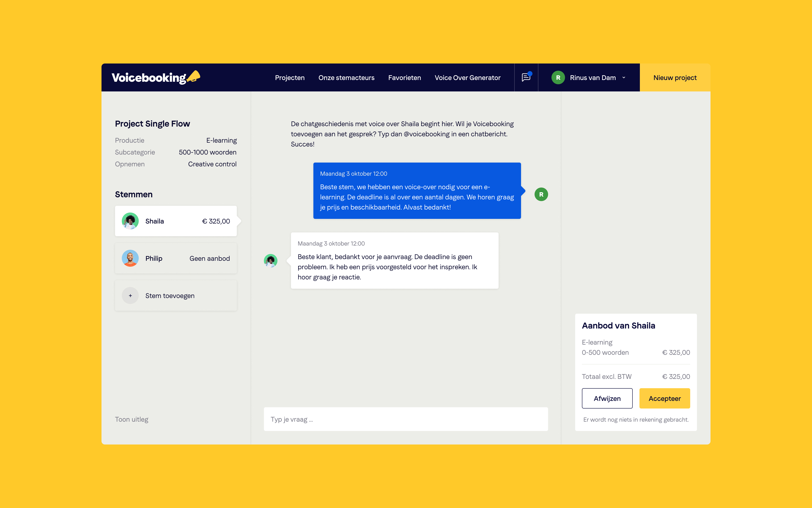Screen dimensions: 812x508
Task: Open the chat messages icon in navbar
Action: (526, 77)
